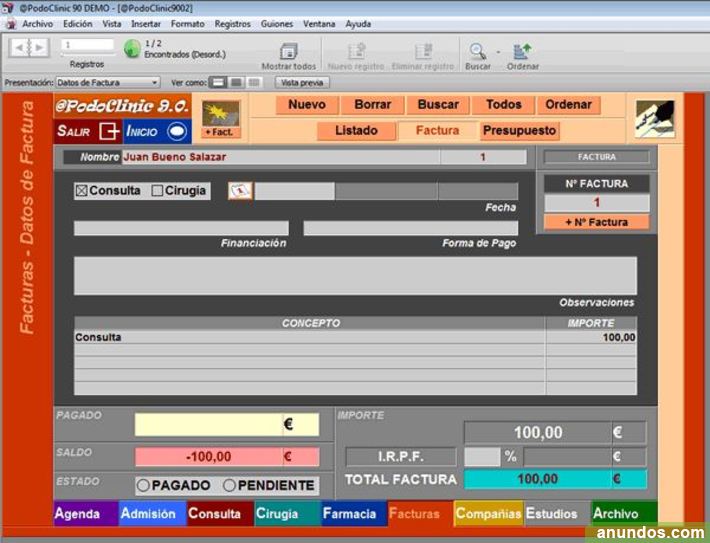Open the Presentación Datos de Factura dropdown
Image resolution: width=710 pixels, height=543 pixels.
(107, 83)
